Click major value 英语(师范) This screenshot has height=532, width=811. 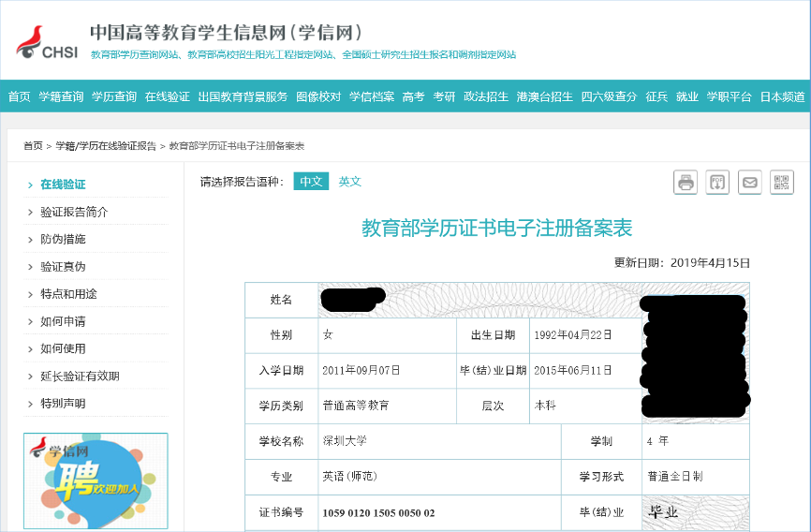click(350, 476)
